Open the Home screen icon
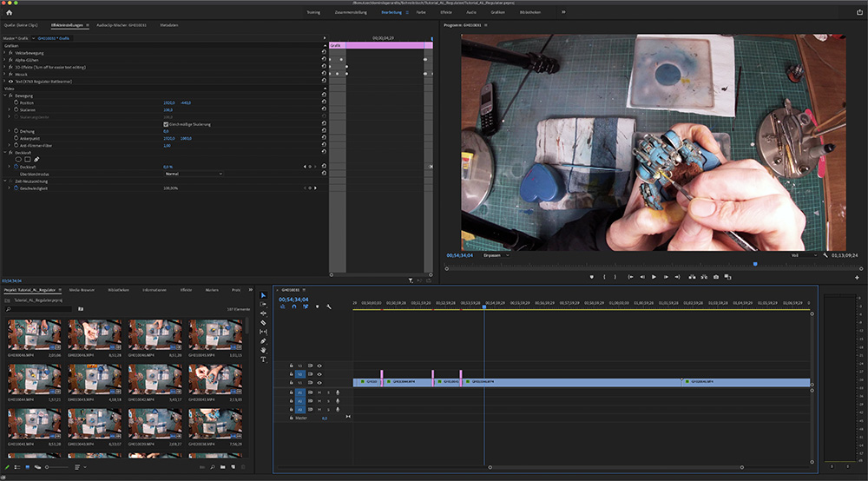The height and width of the screenshot is (481, 868). click(x=9, y=12)
